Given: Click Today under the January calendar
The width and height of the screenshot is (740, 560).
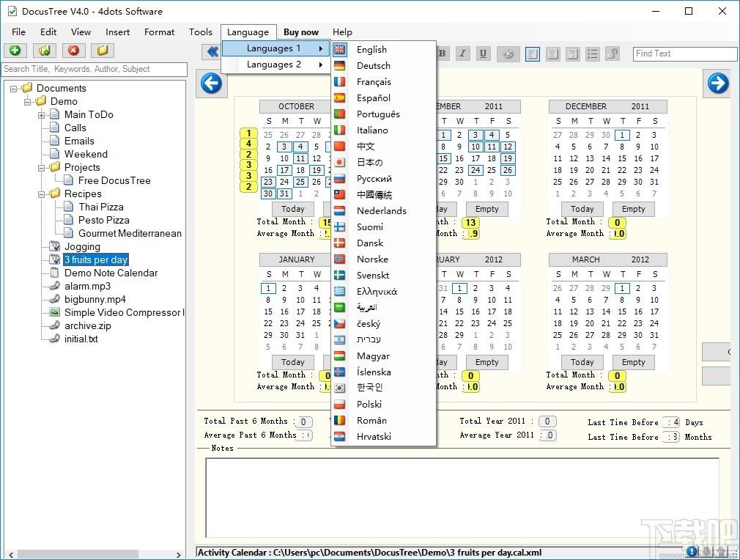Looking at the screenshot, I should (293, 362).
